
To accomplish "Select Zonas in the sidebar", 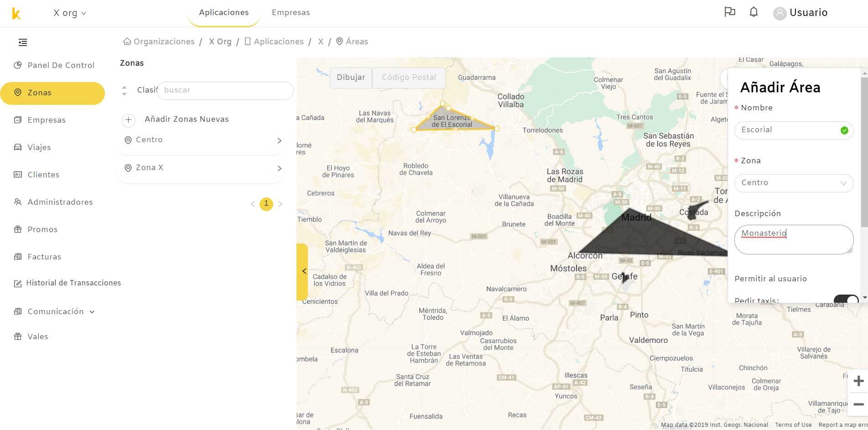I will 52,93.
